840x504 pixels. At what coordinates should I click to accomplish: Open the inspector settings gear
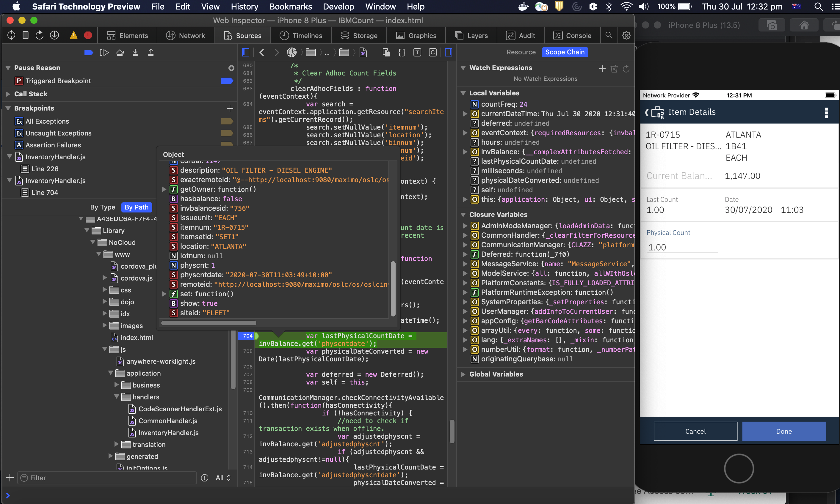(626, 35)
